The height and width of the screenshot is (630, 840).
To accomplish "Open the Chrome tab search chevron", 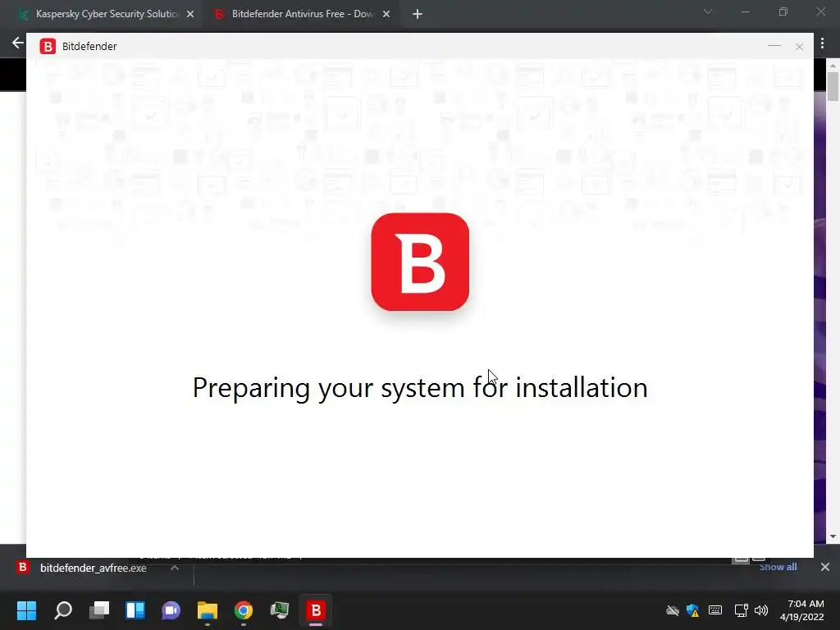I will coord(708,11).
